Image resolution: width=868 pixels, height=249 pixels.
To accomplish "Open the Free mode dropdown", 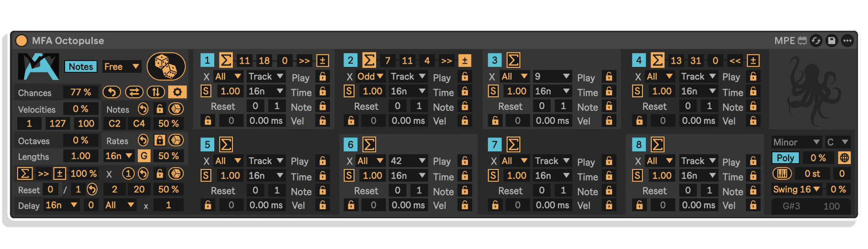I will click(122, 66).
